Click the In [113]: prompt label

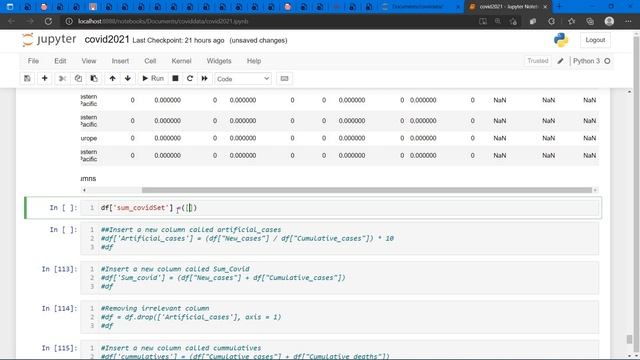coord(59,269)
